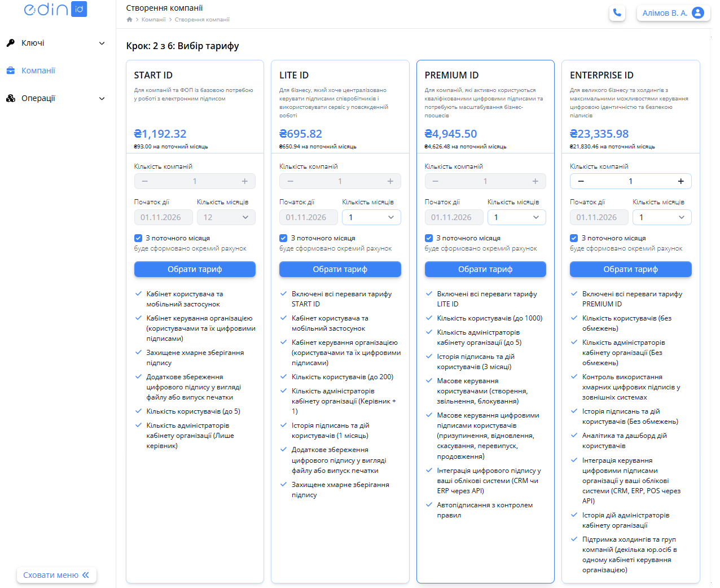
Task: Expand the Ключі sidebar menu chevron
Action: [x=102, y=43]
